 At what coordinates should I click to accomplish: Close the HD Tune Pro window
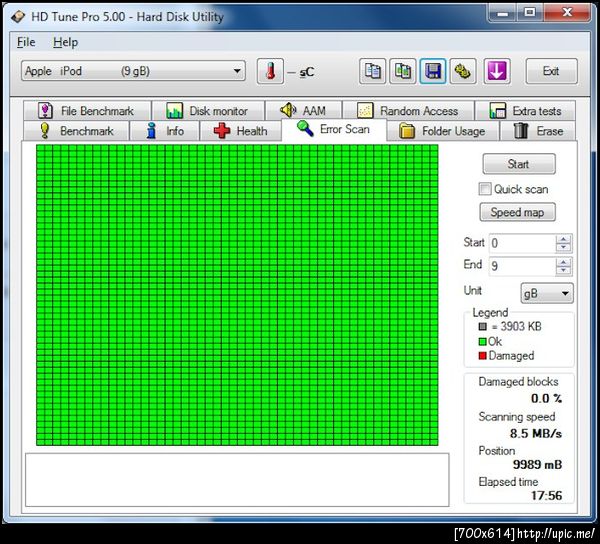pos(567,13)
